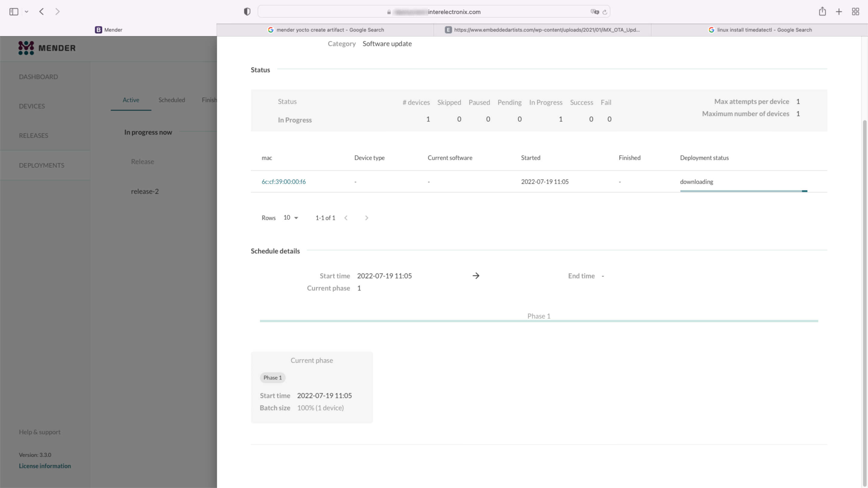Image resolution: width=868 pixels, height=488 pixels.
Task: Click the browser share icon
Action: (x=822, y=11)
